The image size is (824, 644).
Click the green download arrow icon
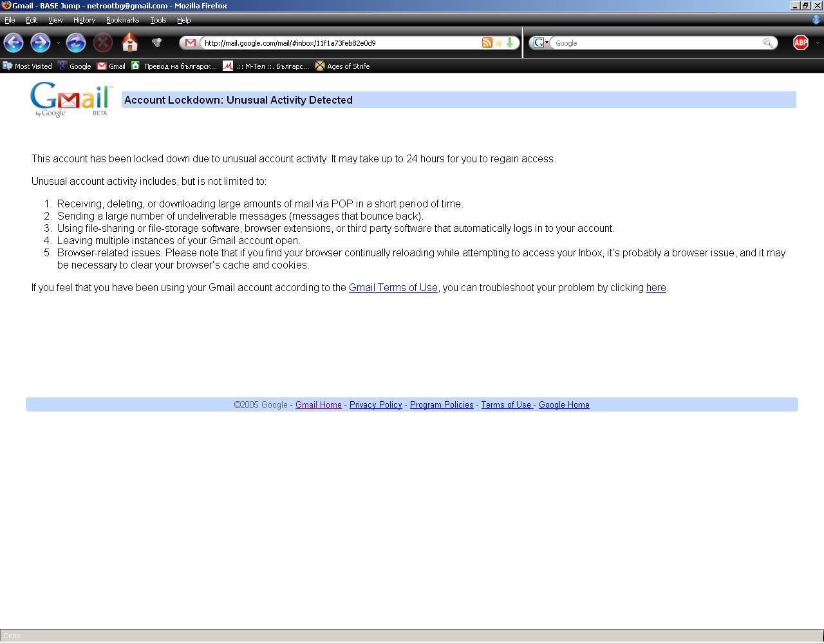(510, 43)
